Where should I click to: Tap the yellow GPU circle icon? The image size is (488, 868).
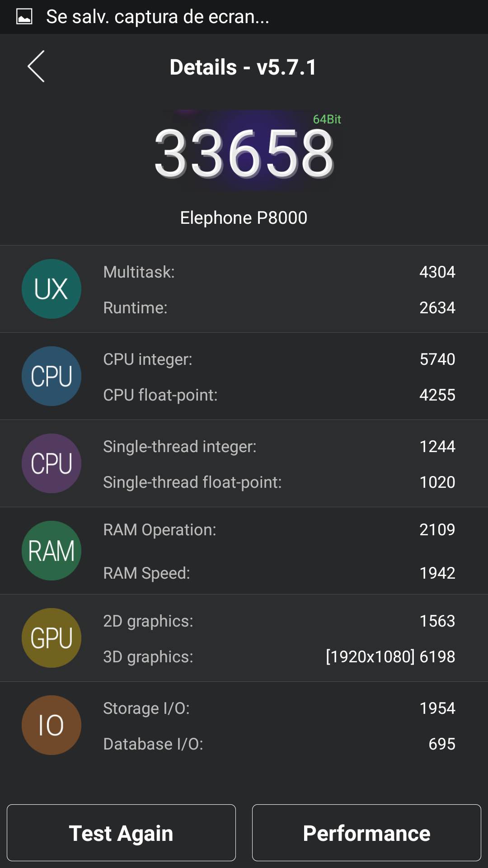pos(52,638)
